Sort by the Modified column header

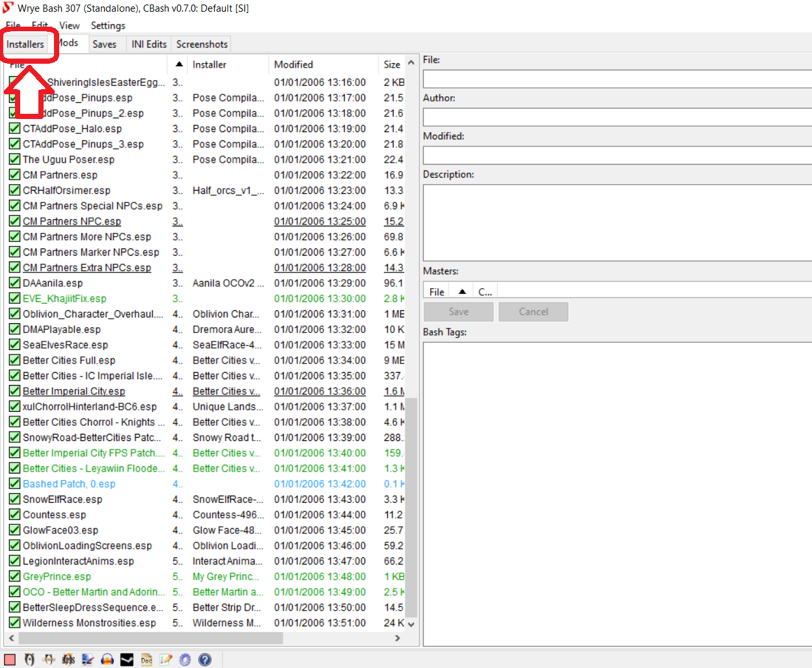tap(323, 64)
